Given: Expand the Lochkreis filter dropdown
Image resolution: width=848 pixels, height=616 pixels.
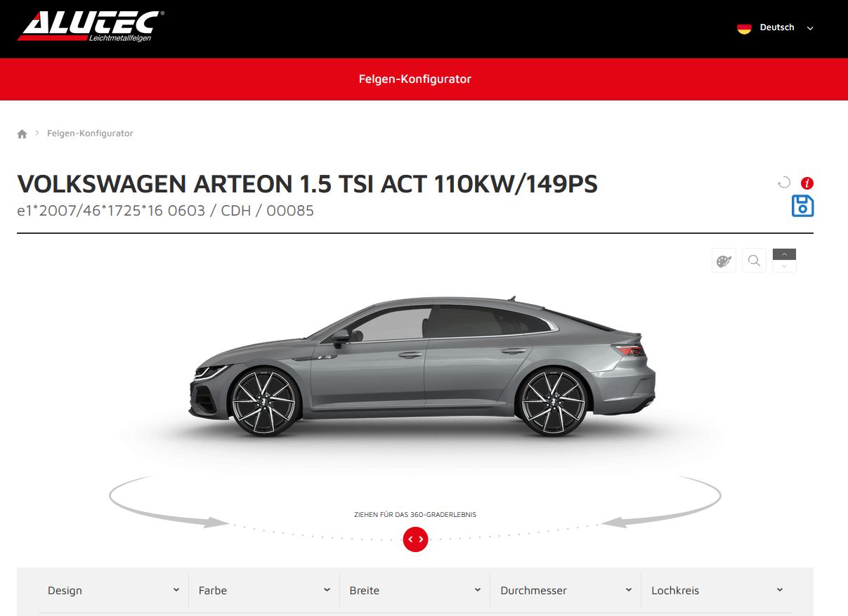Looking at the screenshot, I should pyautogui.click(x=717, y=591).
